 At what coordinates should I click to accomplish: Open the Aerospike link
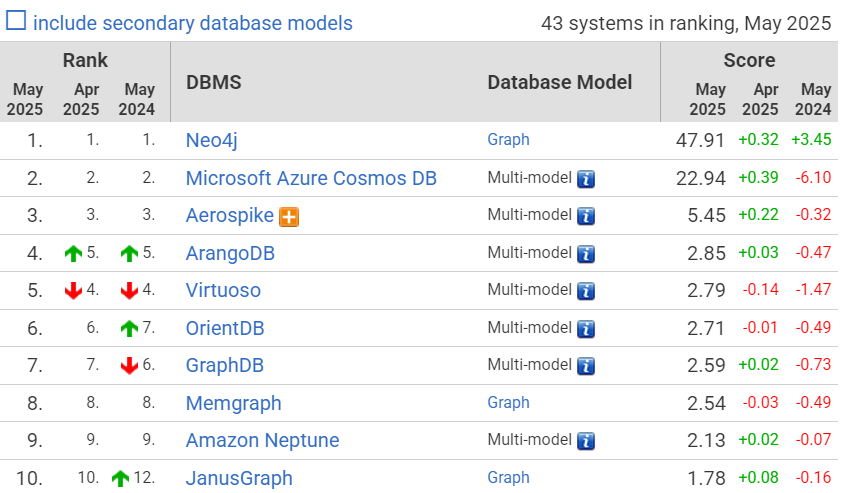[230, 216]
